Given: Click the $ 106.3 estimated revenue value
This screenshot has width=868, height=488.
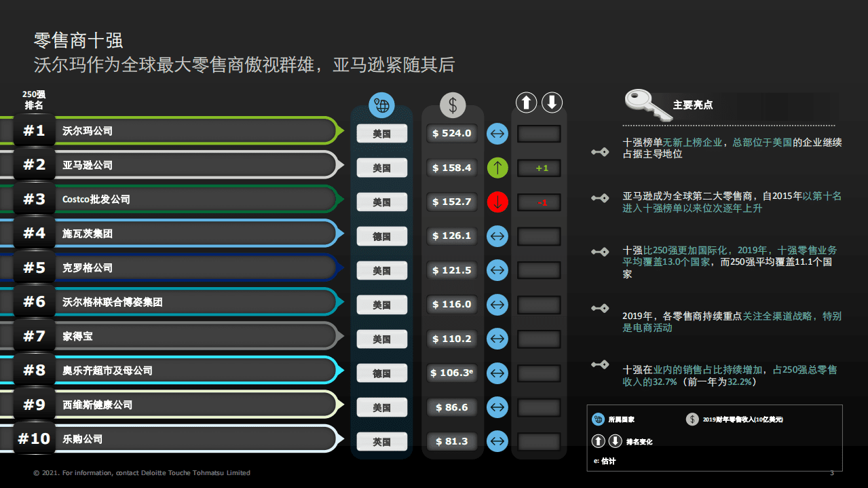Looking at the screenshot, I should 452,373.
